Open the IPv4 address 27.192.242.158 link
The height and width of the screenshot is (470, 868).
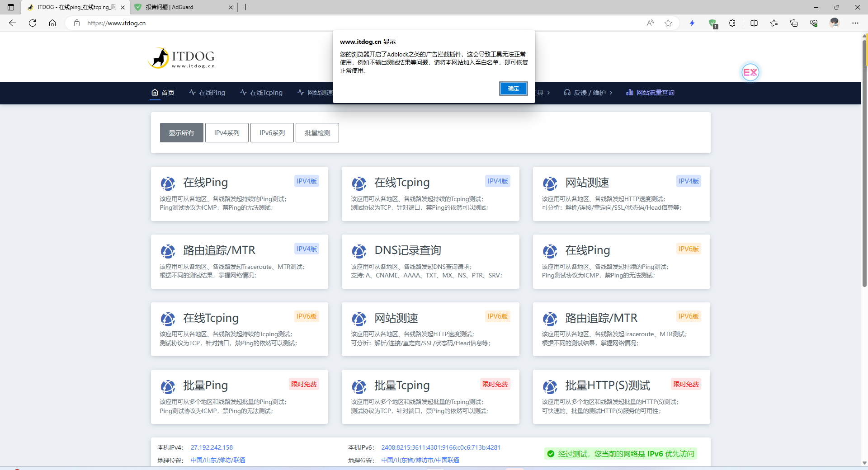[212, 447]
